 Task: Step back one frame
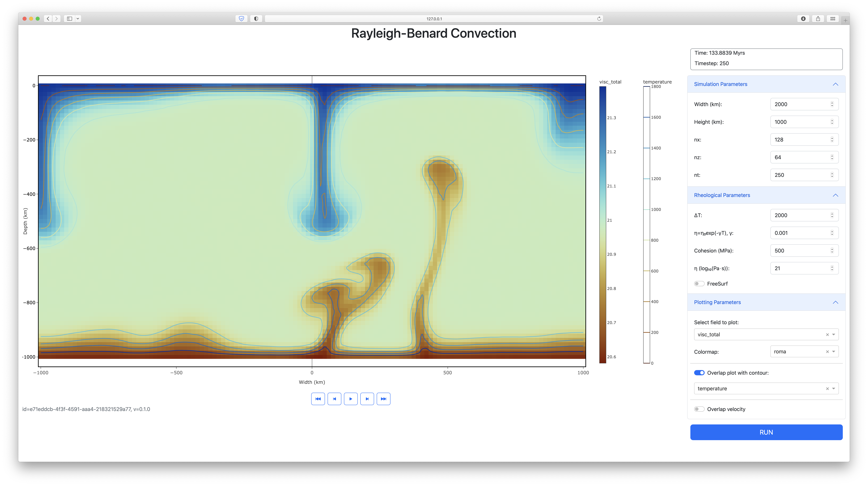pos(334,399)
